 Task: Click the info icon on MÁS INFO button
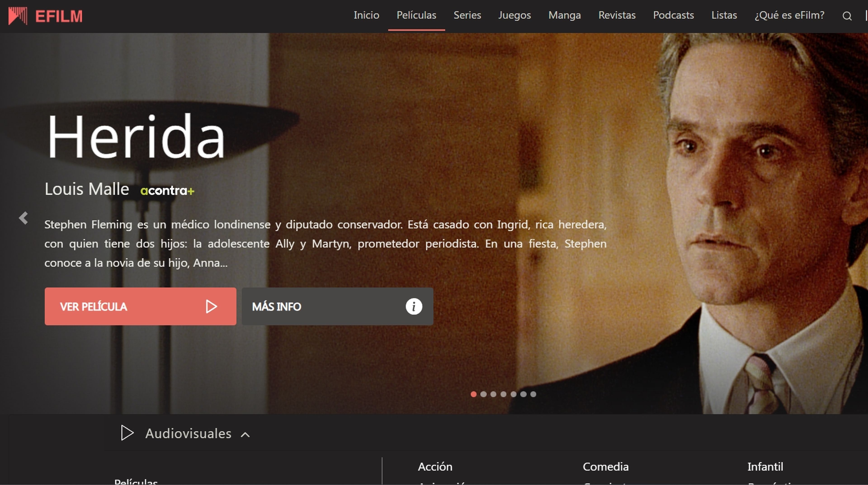(414, 306)
